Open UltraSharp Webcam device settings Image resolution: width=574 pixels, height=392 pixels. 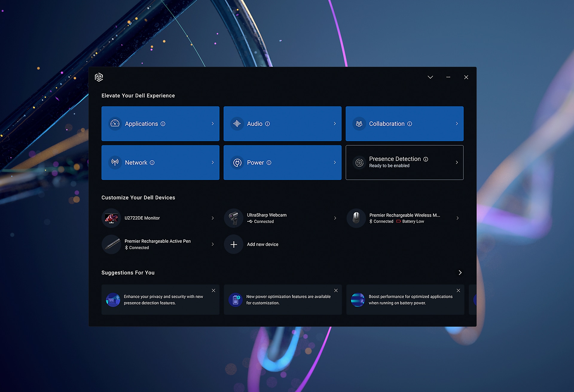tap(282, 218)
